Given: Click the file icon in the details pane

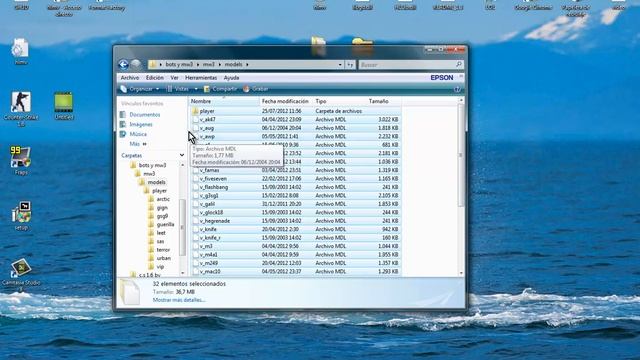Looking at the screenshot, I should pos(130,292).
